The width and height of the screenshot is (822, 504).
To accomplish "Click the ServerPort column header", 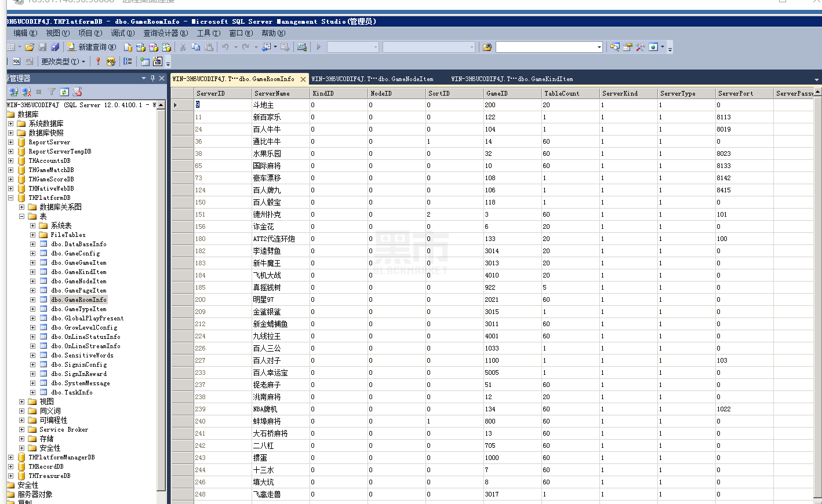I will pos(744,93).
